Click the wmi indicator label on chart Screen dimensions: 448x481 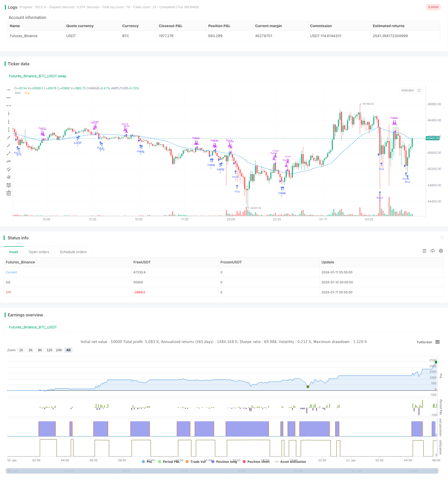point(18,93)
